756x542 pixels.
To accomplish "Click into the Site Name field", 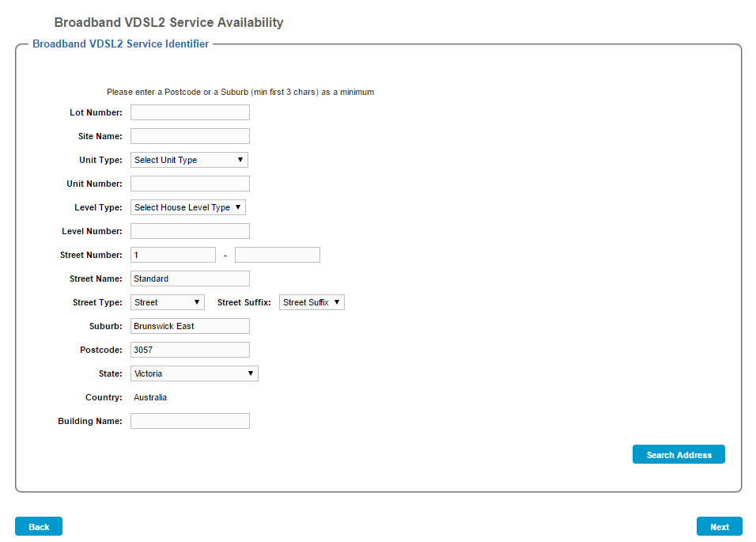I will coord(190,136).
